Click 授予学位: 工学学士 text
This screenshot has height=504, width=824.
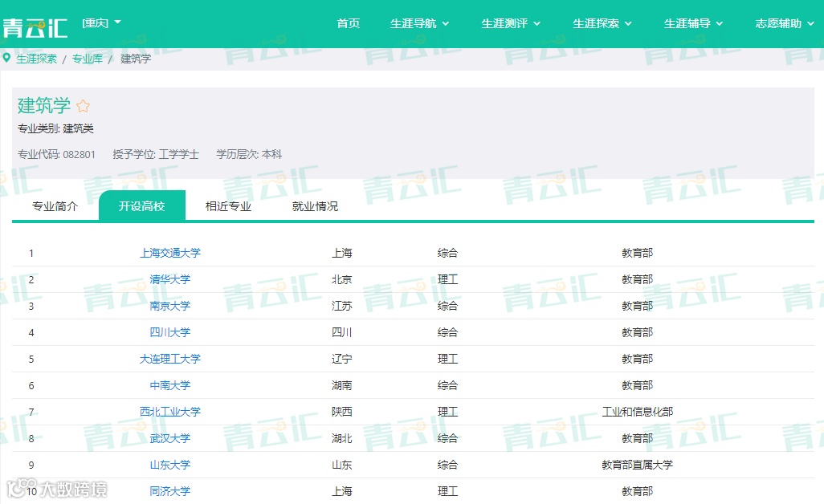pos(156,154)
